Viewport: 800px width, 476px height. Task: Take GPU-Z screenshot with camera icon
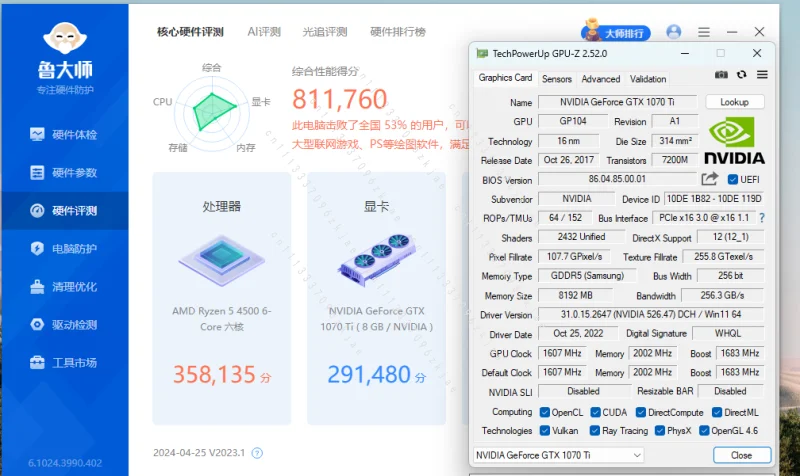pyautogui.click(x=721, y=74)
